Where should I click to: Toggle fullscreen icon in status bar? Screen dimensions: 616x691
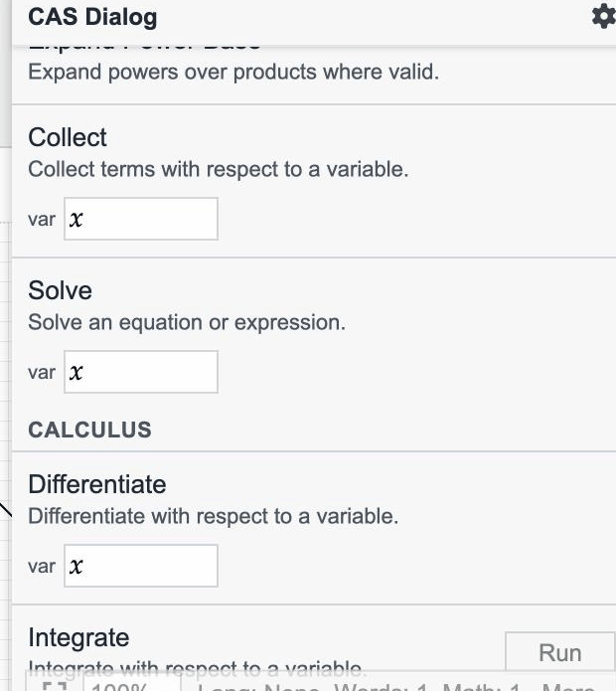point(55,686)
